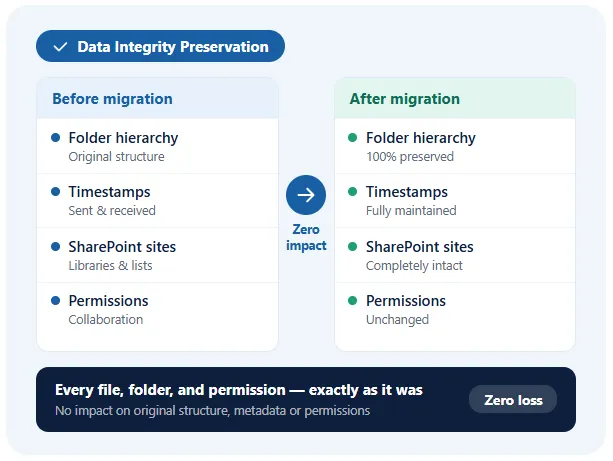Click the circular arrow icon between panels
This screenshot has width=613, height=461.
pyautogui.click(x=306, y=195)
